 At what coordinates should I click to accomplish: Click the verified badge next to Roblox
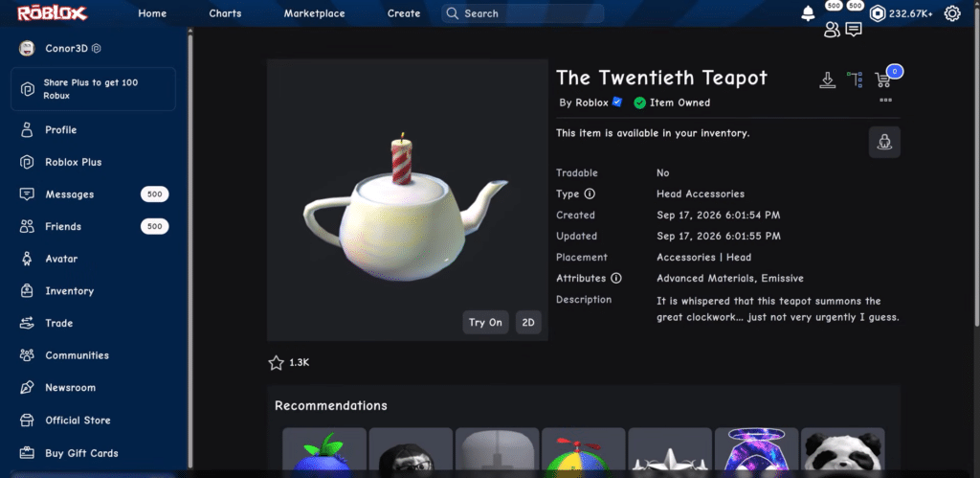click(617, 102)
